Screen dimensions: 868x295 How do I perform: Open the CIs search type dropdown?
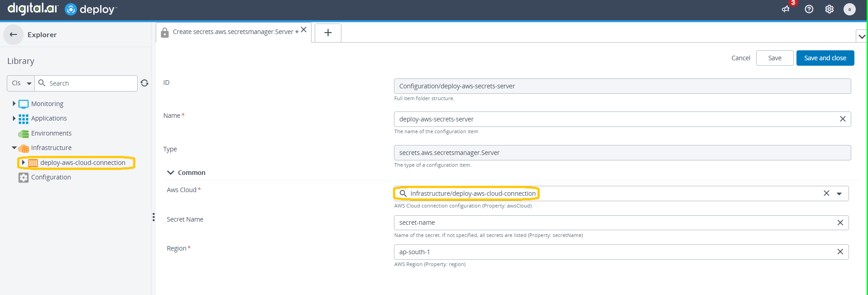(21, 83)
